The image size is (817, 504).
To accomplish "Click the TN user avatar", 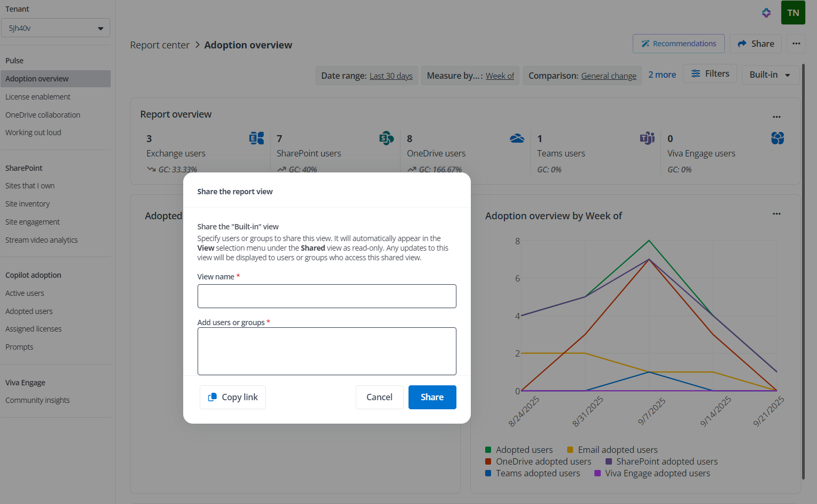I will pos(793,13).
